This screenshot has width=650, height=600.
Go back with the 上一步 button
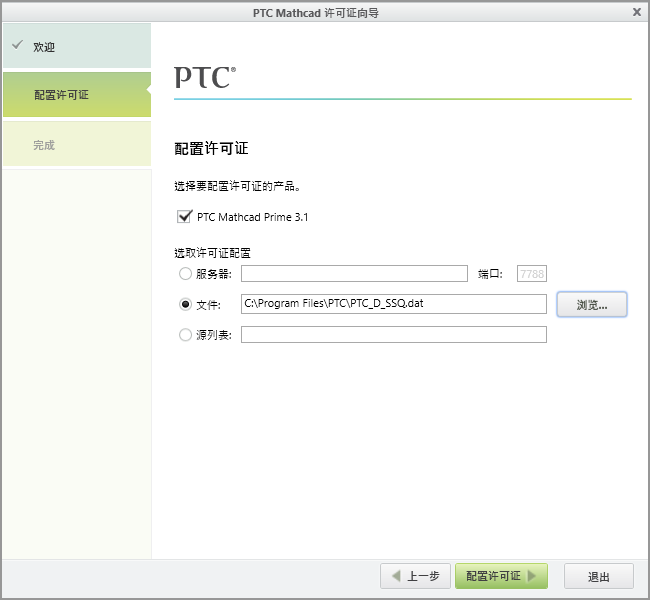click(x=415, y=576)
